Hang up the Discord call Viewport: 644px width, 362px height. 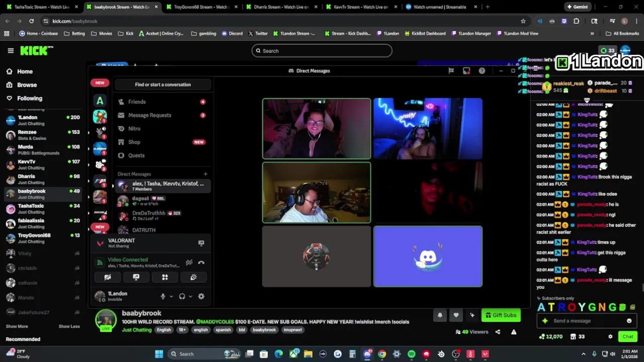(x=201, y=262)
